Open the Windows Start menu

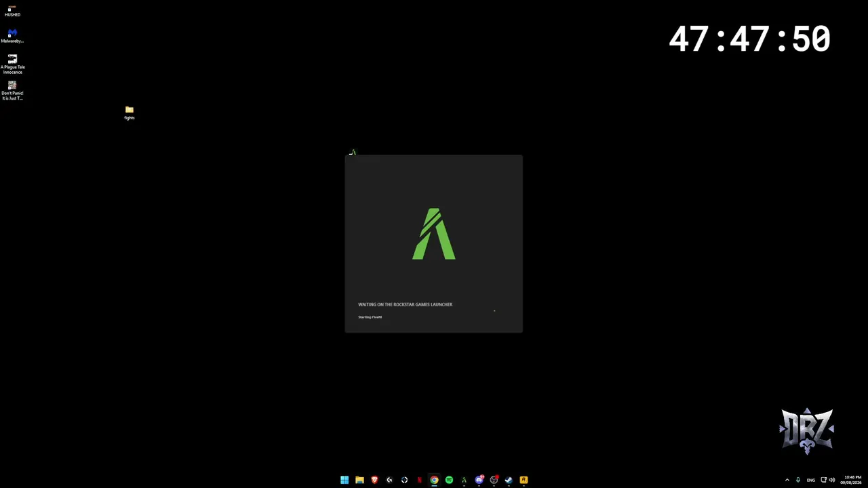[x=344, y=480]
